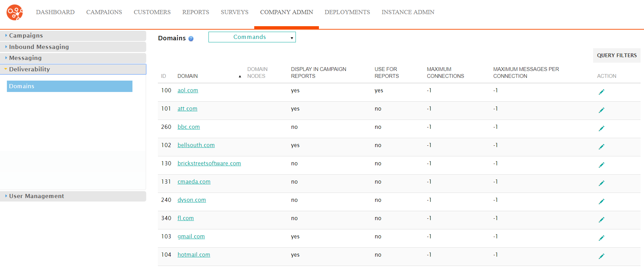Open the dyson.com domain link

coord(192,200)
